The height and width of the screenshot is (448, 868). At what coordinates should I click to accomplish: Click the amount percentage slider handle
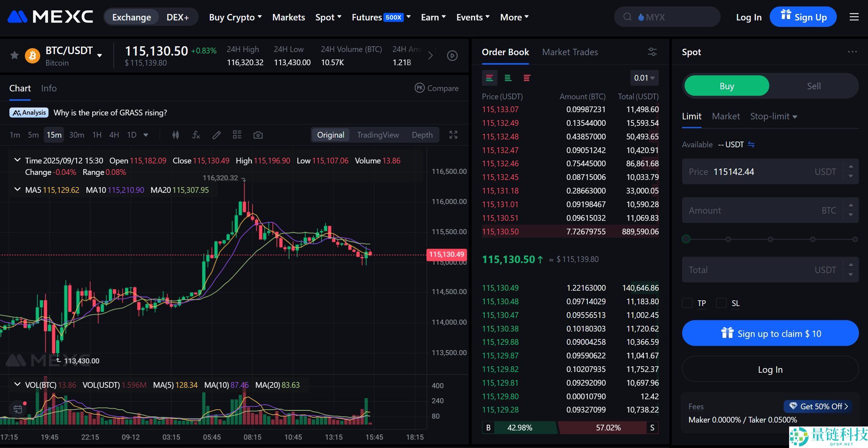(686, 239)
